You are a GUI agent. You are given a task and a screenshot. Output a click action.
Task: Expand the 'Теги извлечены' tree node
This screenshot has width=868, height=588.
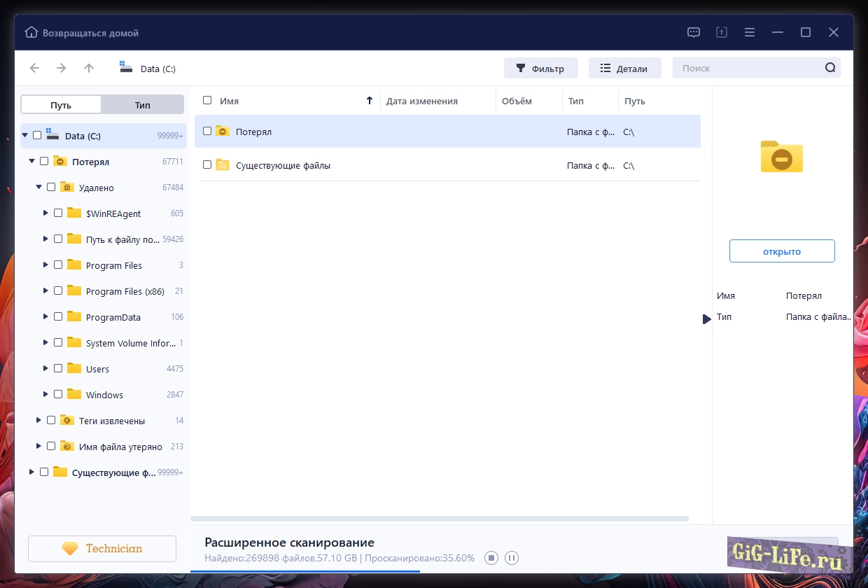pos(38,421)
